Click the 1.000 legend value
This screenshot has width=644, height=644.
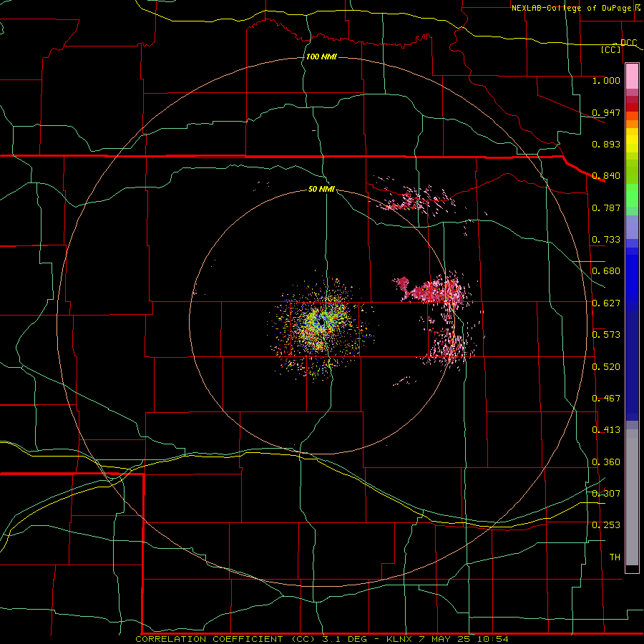click(x=606, y=80)
